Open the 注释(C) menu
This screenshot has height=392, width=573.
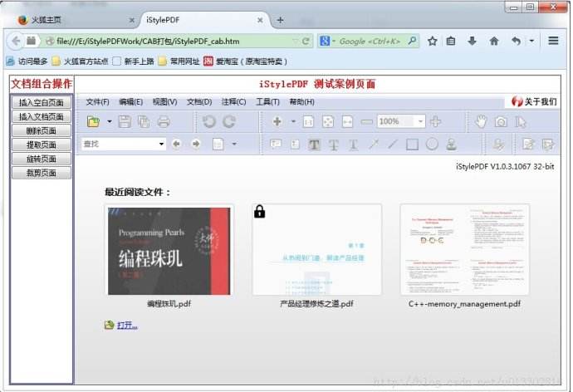(x=233, y=102)
